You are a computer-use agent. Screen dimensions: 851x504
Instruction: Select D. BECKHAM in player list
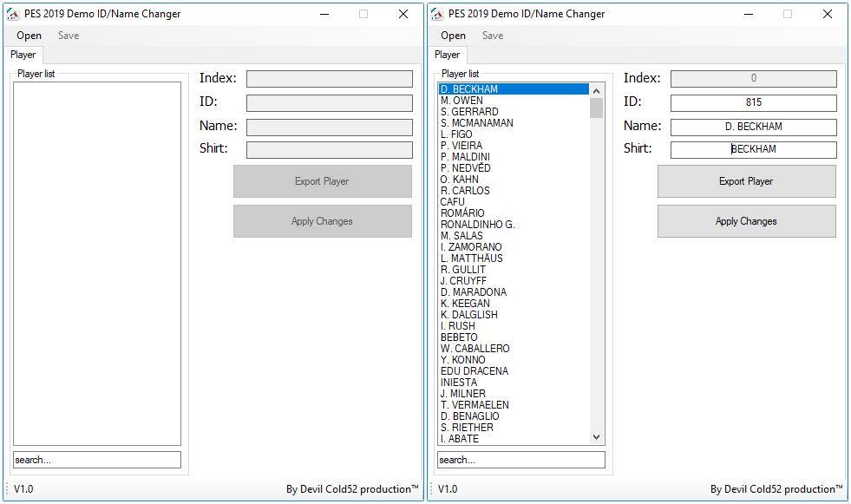click(x=514, y=89)
